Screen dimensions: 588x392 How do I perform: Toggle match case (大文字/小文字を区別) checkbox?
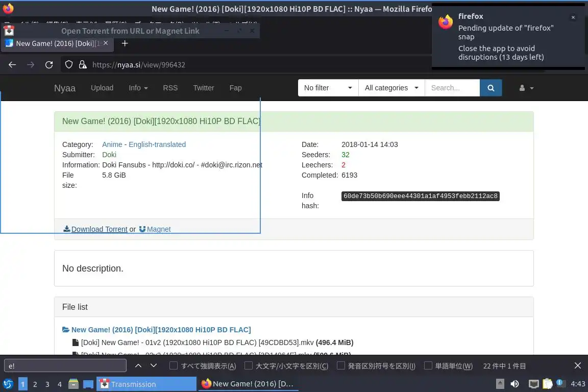248,366
